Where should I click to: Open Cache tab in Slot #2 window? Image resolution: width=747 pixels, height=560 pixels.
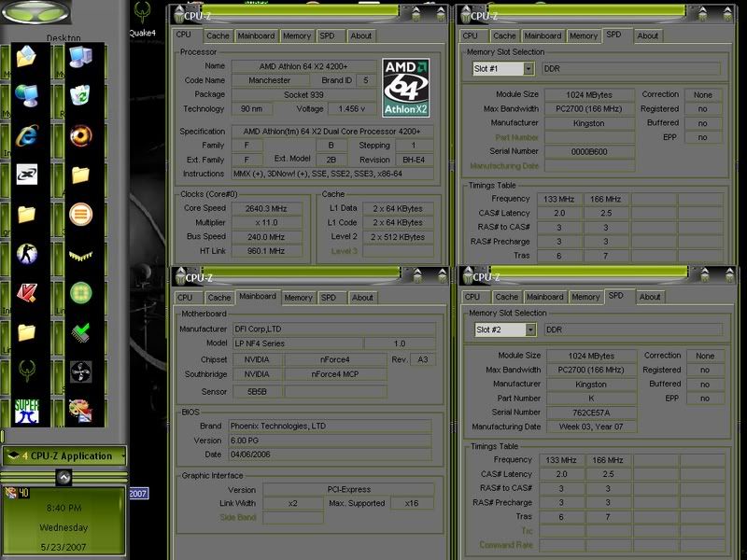pos(506,297)
